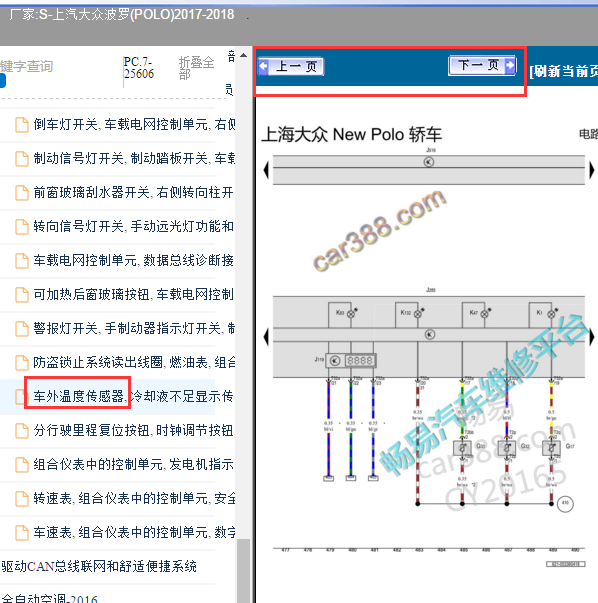
Task: Click left arrow of upper J519 diagram bar
Action: coord(266,170)
